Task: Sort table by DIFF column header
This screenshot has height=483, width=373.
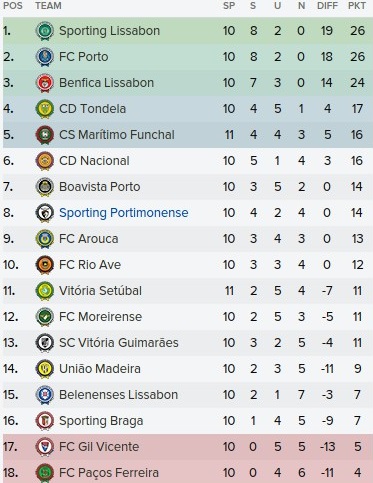Action: 327,6
